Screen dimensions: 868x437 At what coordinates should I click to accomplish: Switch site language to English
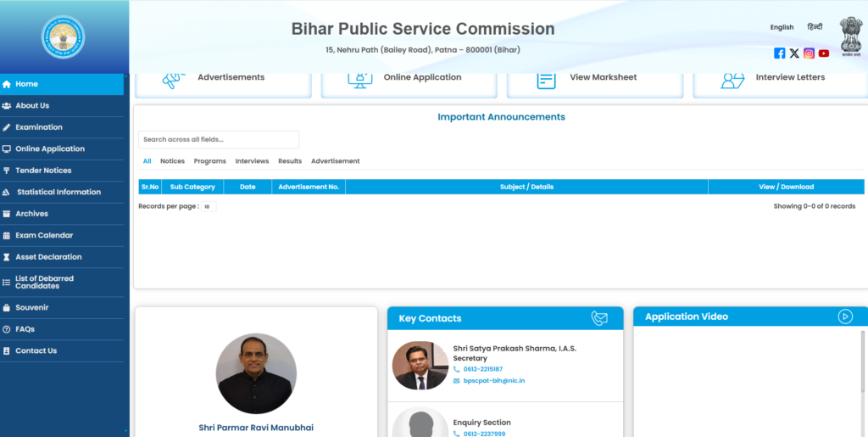pyautogui.click(x=782, y=27)
